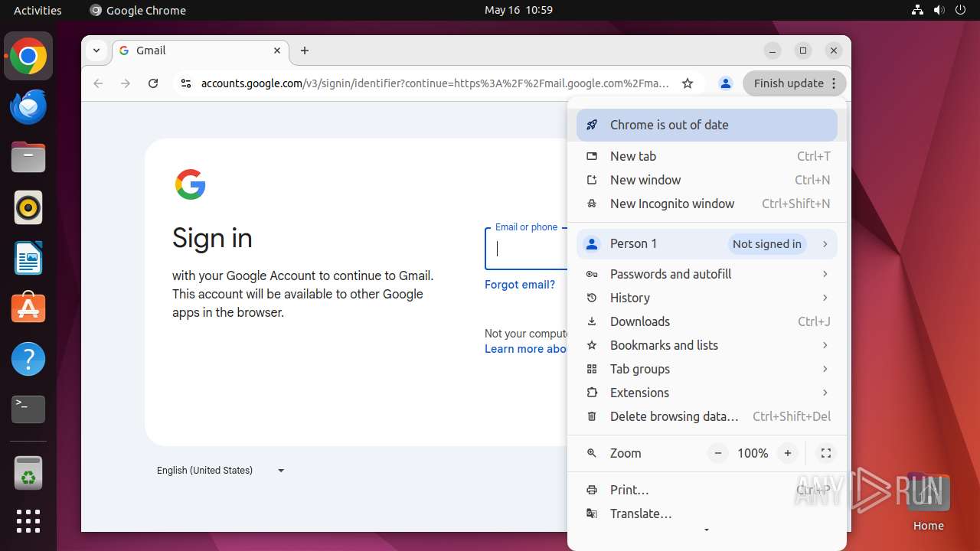Open the clock and calendar panel
The height and width of the screenshot is (551, 980).
518,10
